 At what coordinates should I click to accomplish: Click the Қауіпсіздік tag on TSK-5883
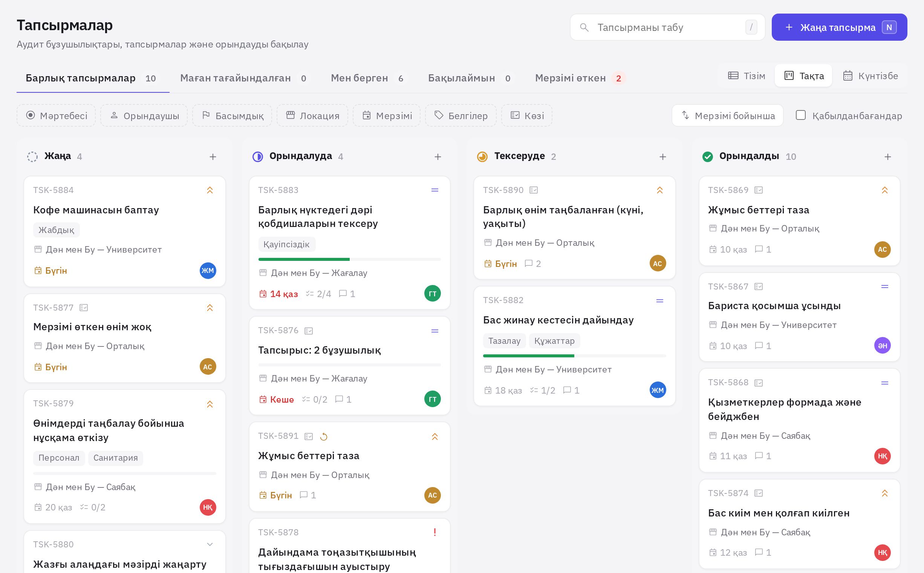click(286, 244)
